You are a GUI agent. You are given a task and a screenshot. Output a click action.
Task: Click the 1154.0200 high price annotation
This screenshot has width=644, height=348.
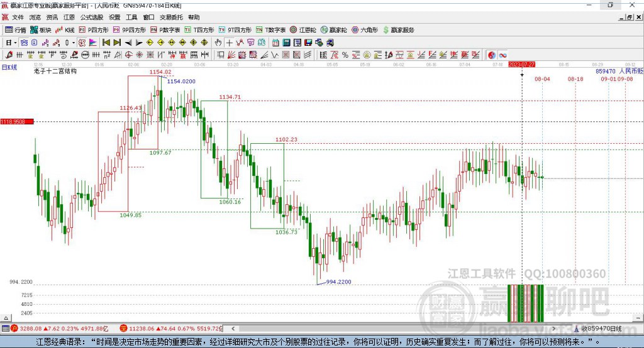(x=181, y=81)
